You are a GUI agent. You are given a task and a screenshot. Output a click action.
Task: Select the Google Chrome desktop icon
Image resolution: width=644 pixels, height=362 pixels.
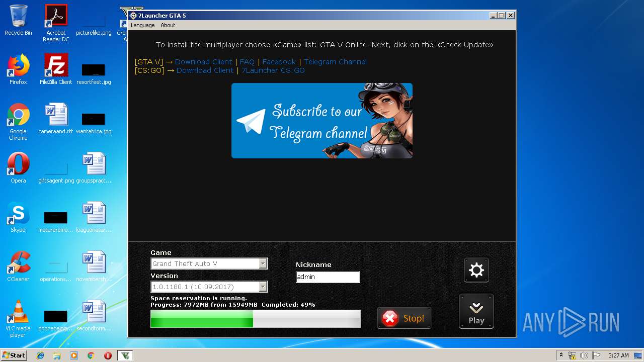(x=18, y=122)
